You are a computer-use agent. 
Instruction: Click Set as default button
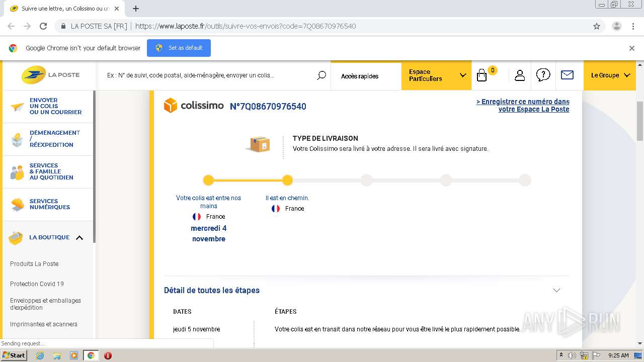click(x=179, y=48)
